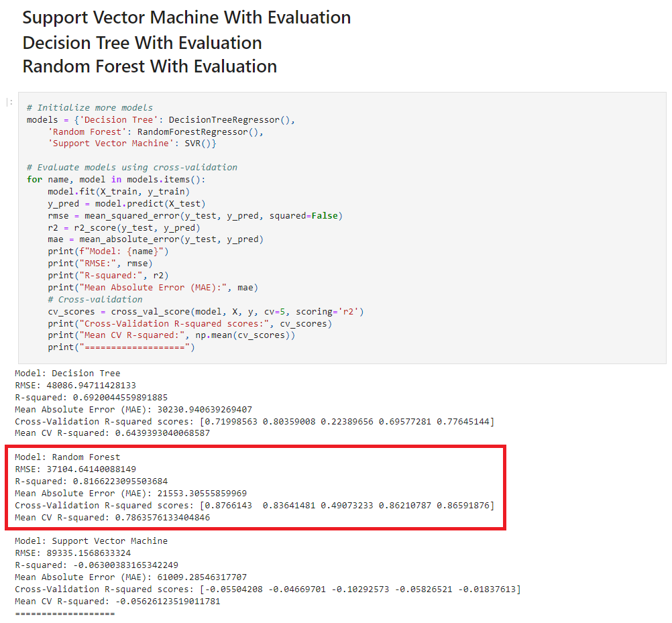Click RandomForestRegressor() in the models dictionary
The height and width of the screenshot is (623, 672).
tap(201, 131)
